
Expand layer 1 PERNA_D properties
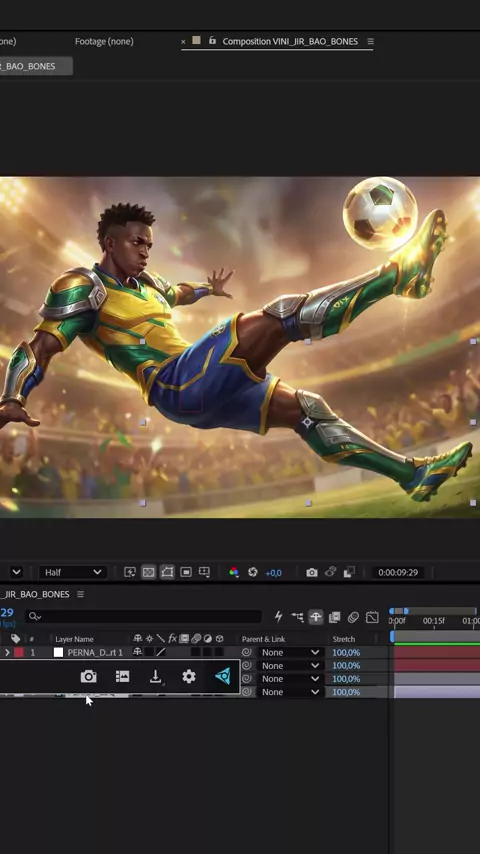tap(7, 652)
